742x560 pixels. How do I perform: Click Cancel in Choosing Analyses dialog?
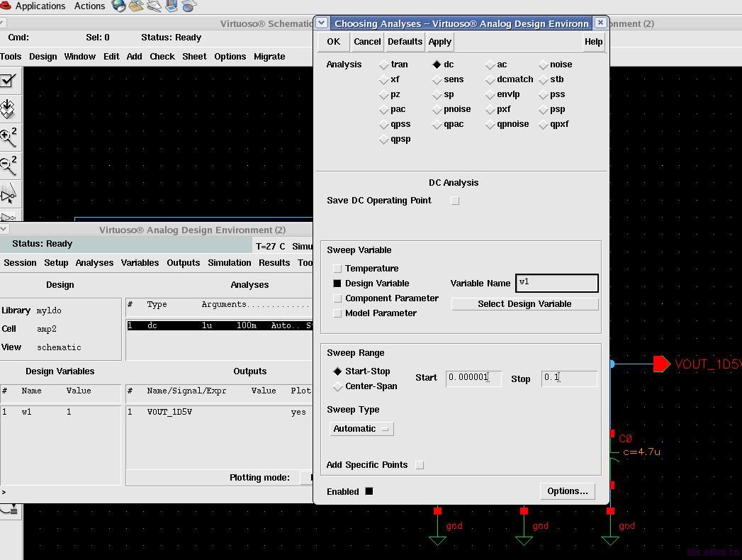pos(367,42)
